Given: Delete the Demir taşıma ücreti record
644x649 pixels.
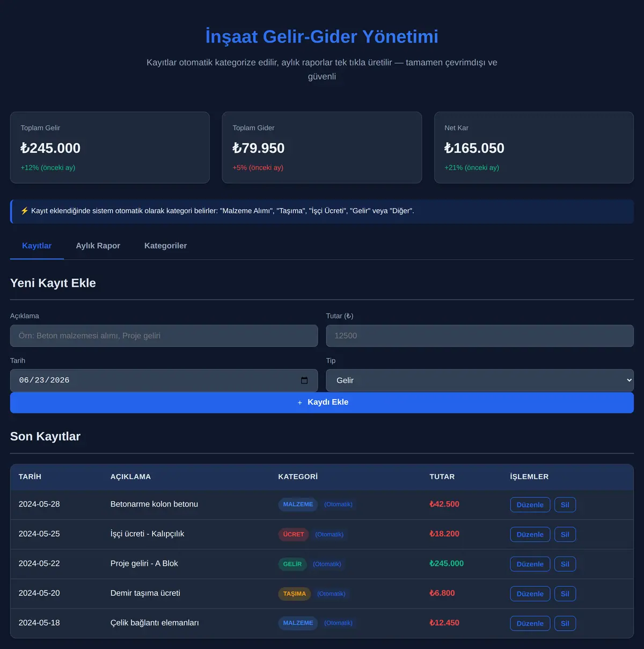Looking at the screenshot, I should pos(565,594).
